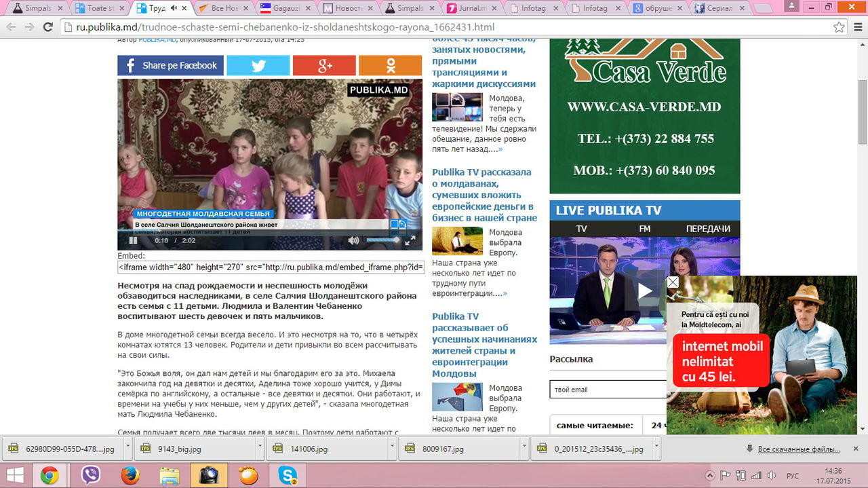Open Viber from the taskbar

pyautogui.click(x=90, y=476)
